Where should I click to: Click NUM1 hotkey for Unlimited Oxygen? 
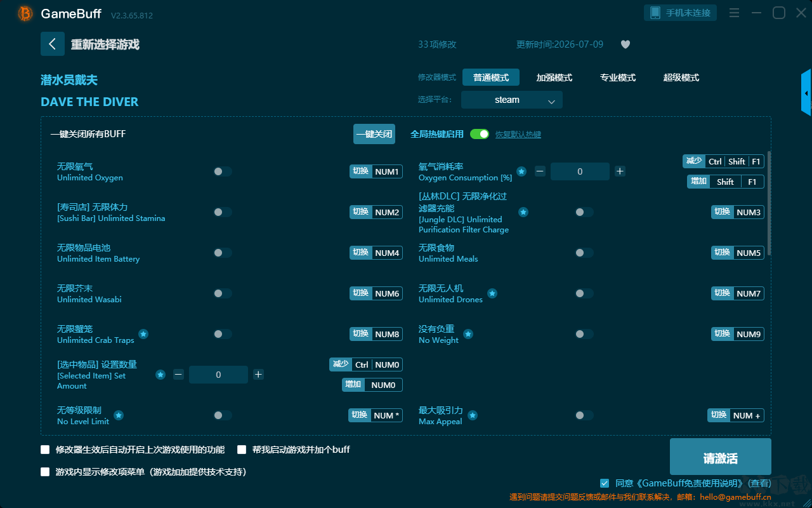[x=376, y=171]
